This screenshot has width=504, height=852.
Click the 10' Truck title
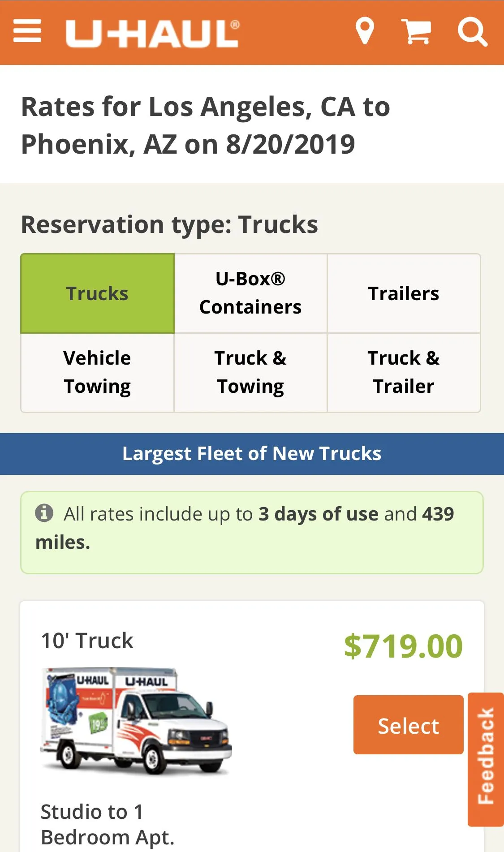[x=87, y=641]
